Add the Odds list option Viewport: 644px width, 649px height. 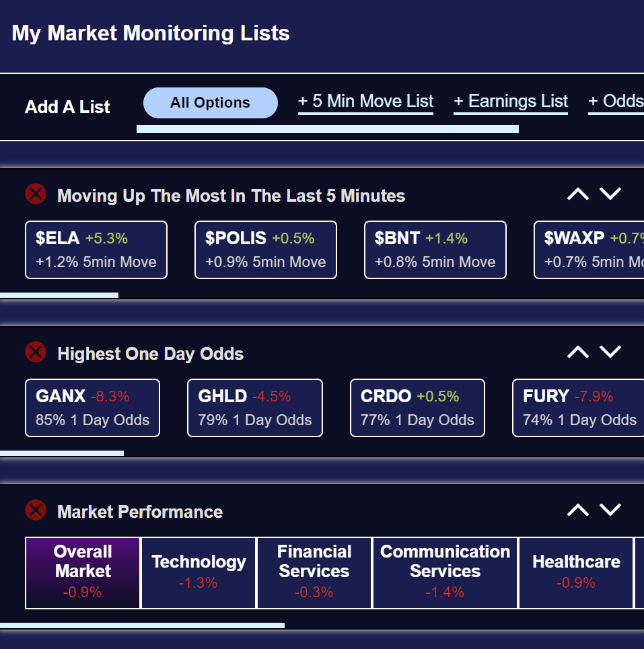pyautogui.click(x=616, y=102)
